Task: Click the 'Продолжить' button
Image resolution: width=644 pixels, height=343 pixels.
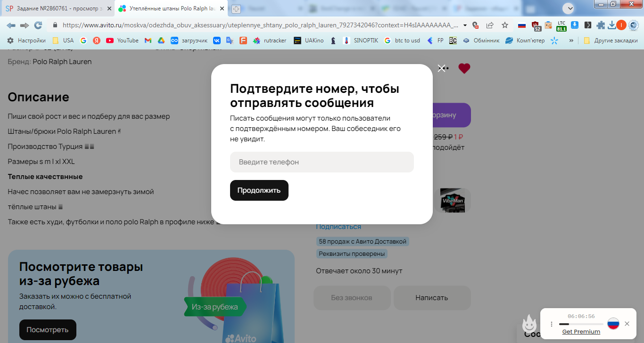Action: (259, 190)
